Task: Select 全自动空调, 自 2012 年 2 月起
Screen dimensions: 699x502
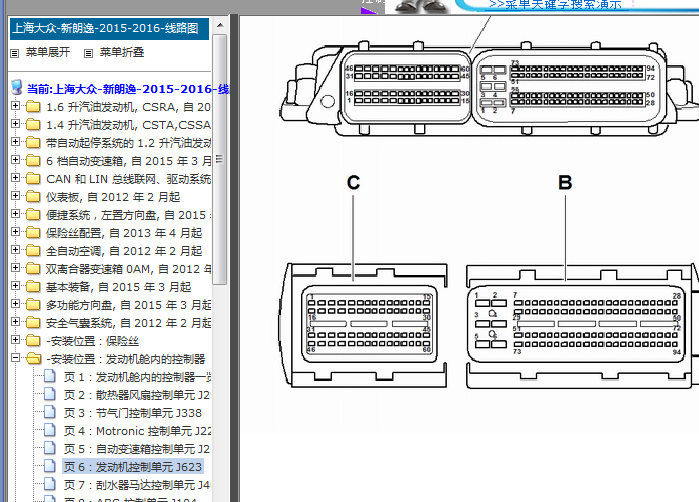Action: point(124,251)
